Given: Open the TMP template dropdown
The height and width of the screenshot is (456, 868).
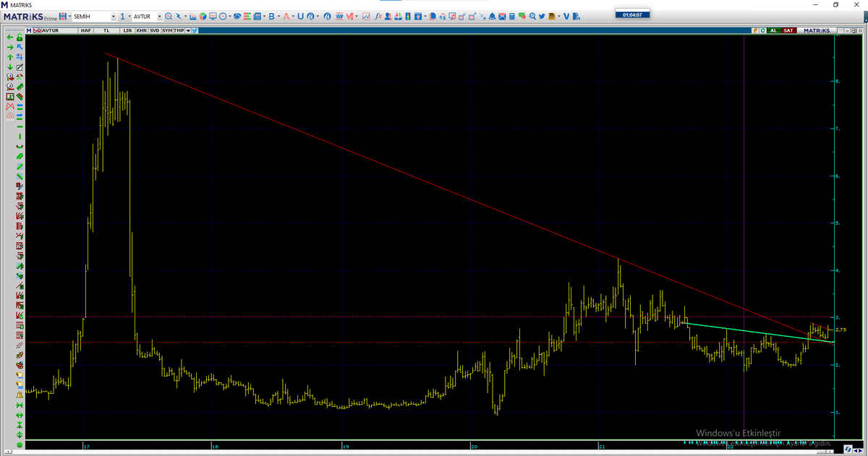Looking at the screenshot, I should (188, 30).
